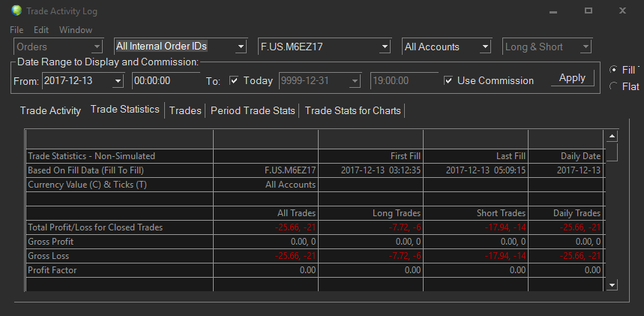Screen dimensions: 644x316
Task: Maximize the Trade Activity Log window
Action: [x=589, y=11]
